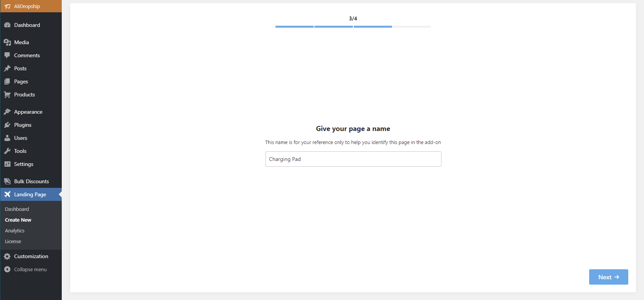This screenshot has width=644, height=300.
Task: Collapse the admin sidebar menu
Action: tap(30, 269)
